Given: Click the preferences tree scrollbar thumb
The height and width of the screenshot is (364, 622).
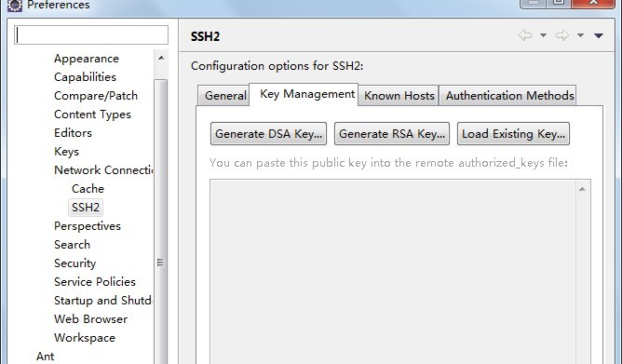Looking at the screenshot, I should point(161,222).
